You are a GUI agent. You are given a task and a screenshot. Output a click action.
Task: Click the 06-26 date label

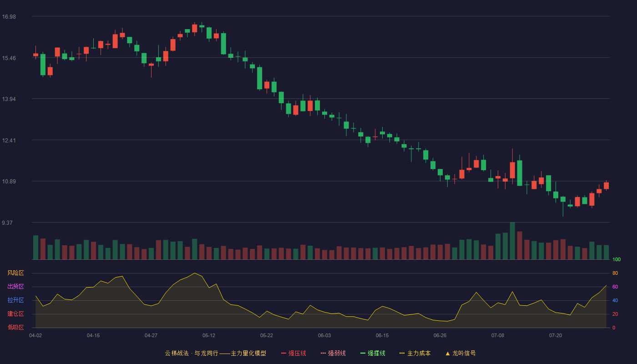click(x=440, y=335)
